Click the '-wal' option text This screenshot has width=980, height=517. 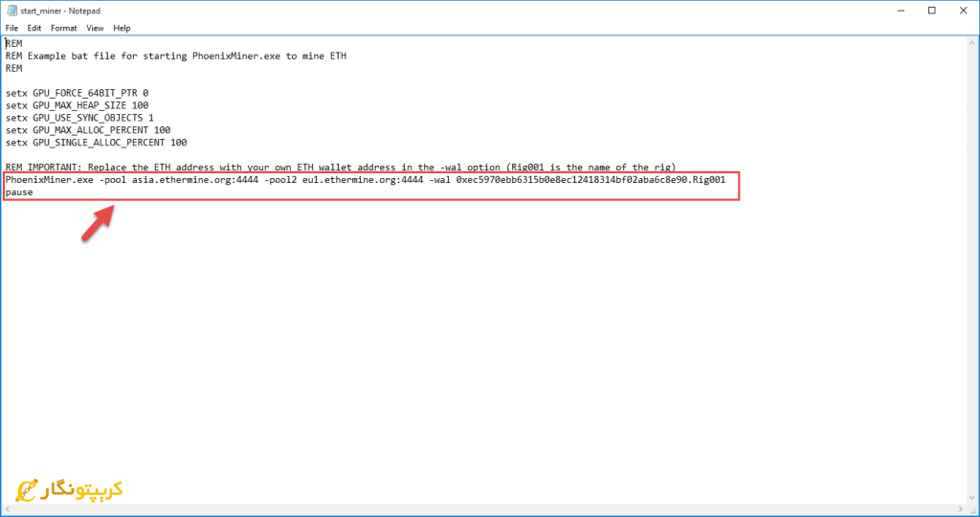pyautogui.click(x=439, y=179)
